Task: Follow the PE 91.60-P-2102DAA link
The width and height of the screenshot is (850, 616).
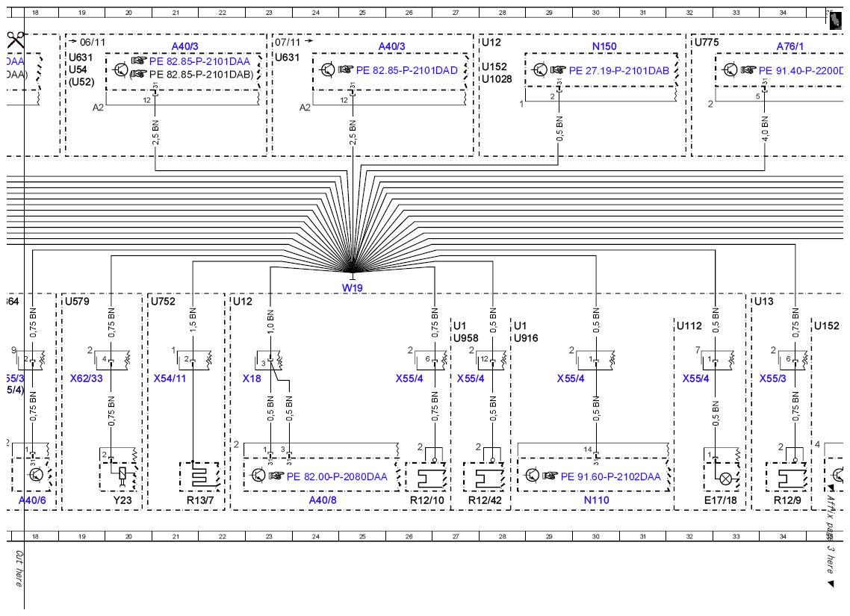Action: click(611, 477)
